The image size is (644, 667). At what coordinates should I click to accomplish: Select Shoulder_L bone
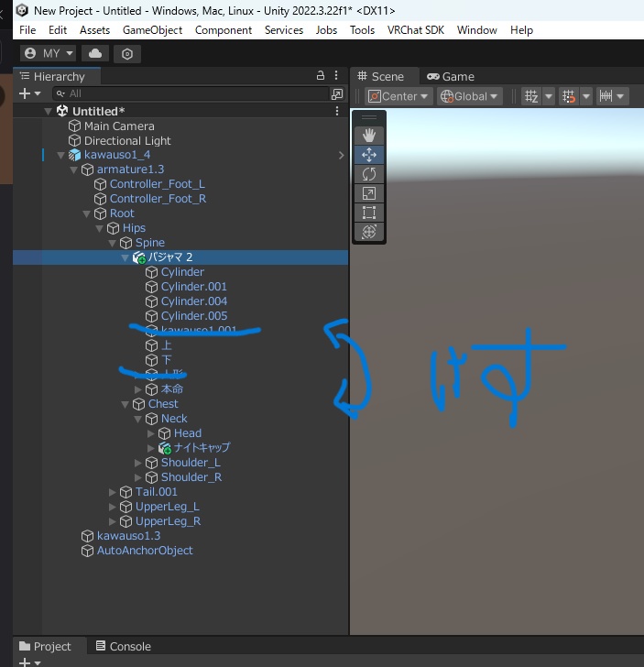191,463
